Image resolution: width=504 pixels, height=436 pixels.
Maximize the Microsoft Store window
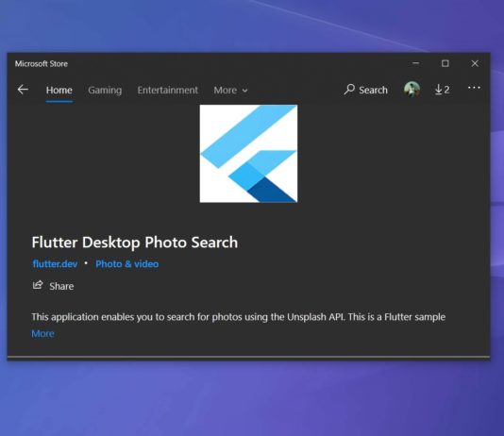[x=445, y=63]
